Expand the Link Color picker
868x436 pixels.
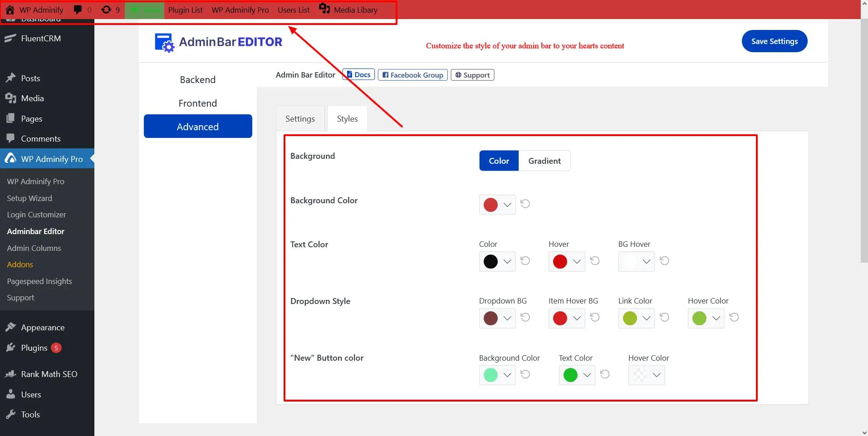pyautogui.click(x=646, y=318)
